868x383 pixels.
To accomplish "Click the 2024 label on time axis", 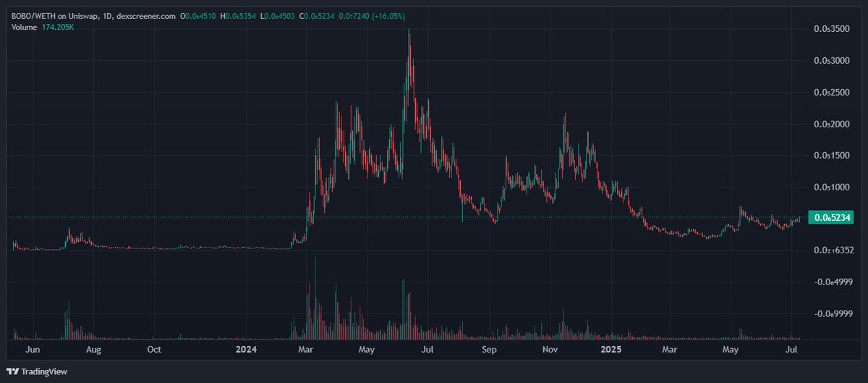I will [x=247, y=350].
